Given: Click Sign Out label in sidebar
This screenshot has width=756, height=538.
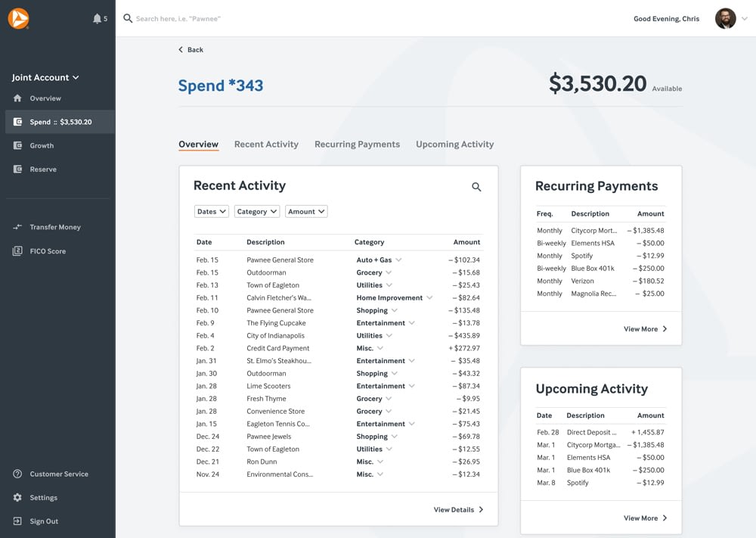Looking at the screenshot, I should (x=44, y=521).
